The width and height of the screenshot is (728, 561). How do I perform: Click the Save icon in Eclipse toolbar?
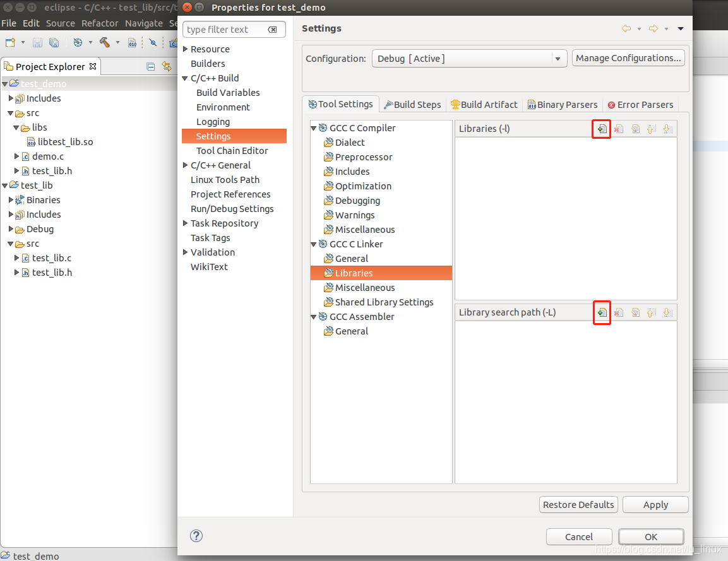38,43
